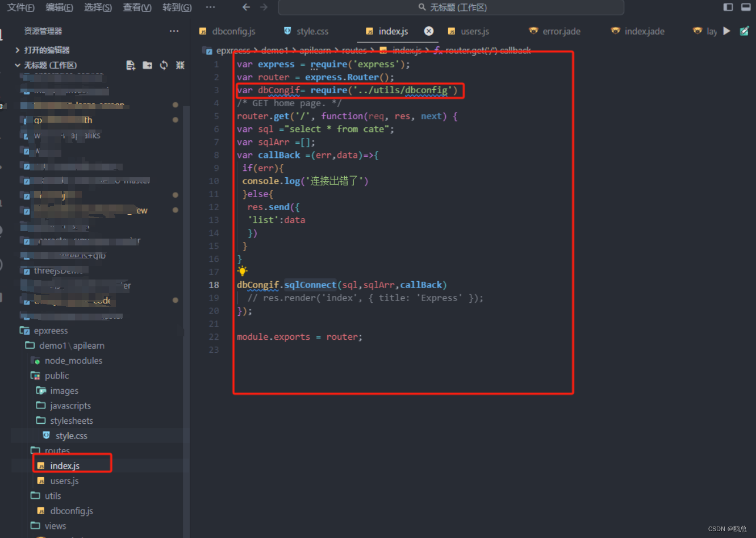
Task: Click 'module.exports = router;' code line
Action: point(299,337)
